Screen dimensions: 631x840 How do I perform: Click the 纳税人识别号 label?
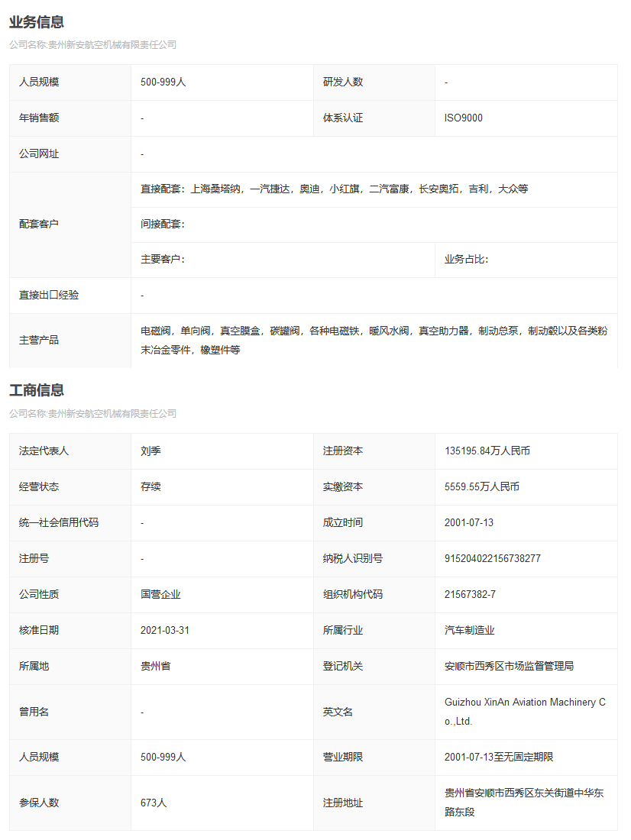coord(352,559)
